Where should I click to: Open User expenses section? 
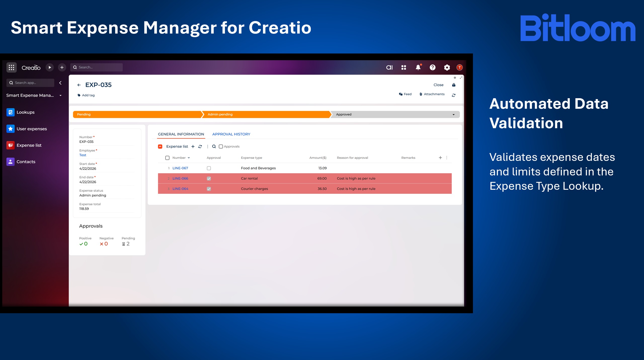31,129
